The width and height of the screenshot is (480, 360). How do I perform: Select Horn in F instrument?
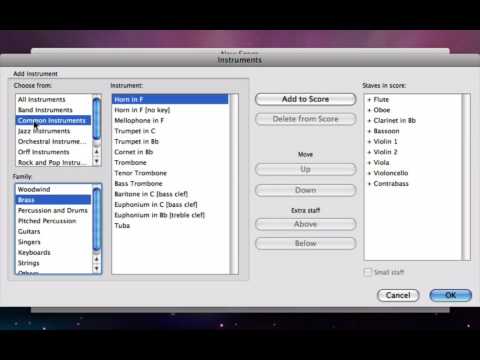171,99
